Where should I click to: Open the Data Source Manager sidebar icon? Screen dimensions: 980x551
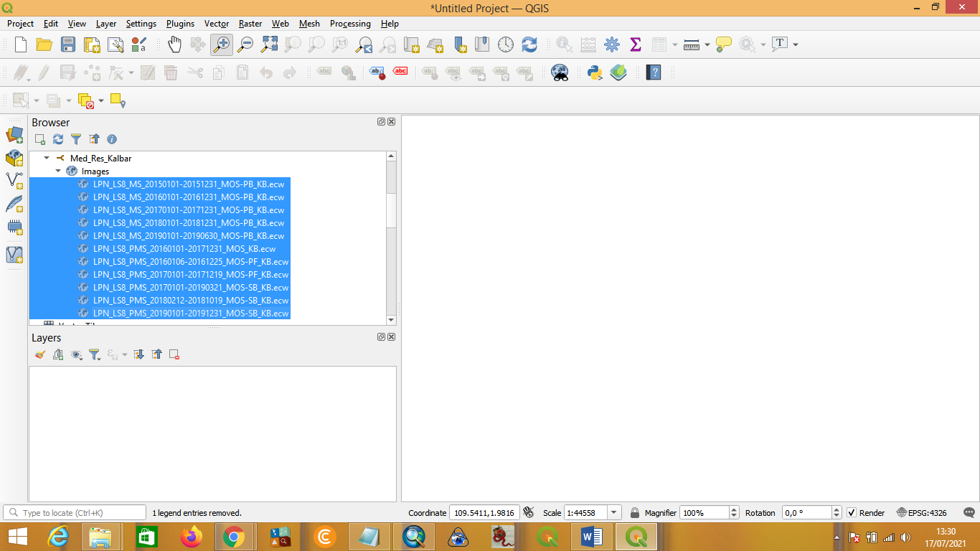tap(14, 134)
